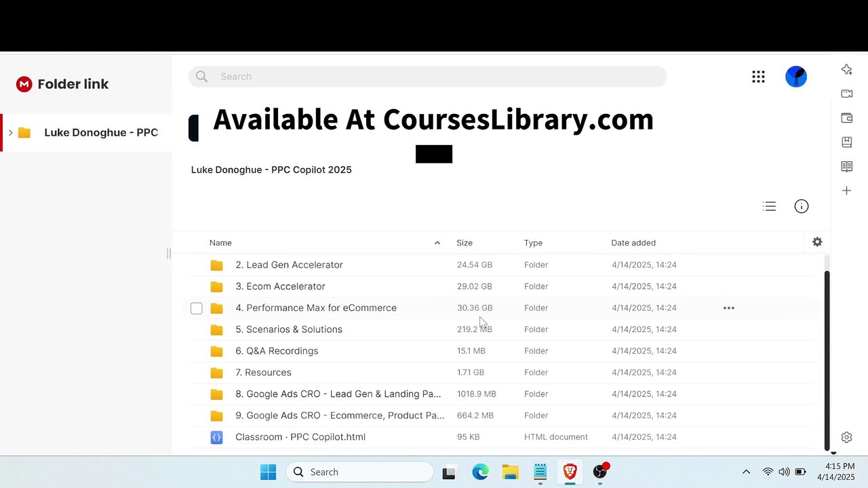Click the sidebar video camera icon
This screenshot has width=868, height=488.
(846, 94)
